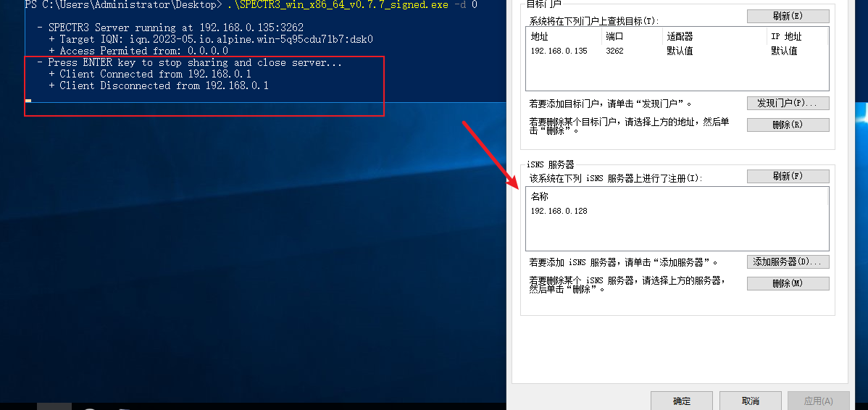Screen dimensions: 868x410
Task: Click the 'Press ENTER key to stop sharing' line
Action: click(189, 62)
